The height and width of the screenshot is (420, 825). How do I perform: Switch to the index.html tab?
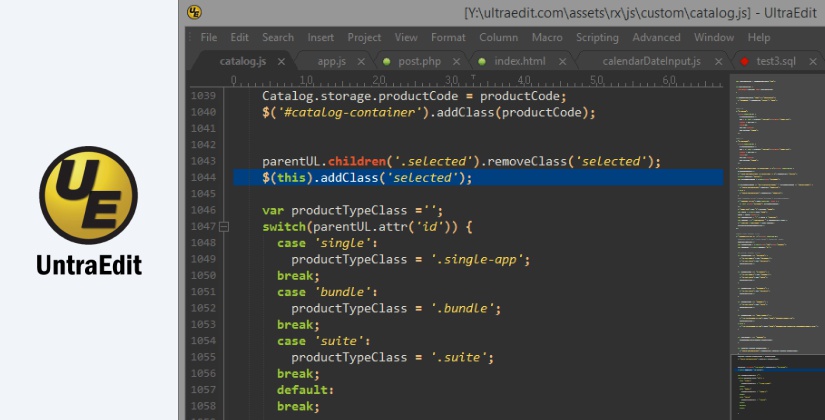coord(520,61)
